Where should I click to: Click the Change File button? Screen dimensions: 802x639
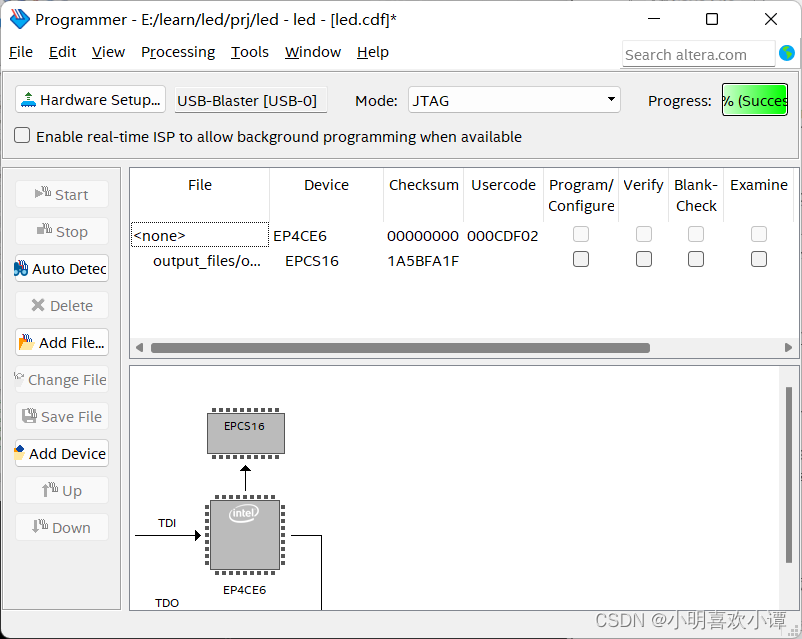[62, 379]
